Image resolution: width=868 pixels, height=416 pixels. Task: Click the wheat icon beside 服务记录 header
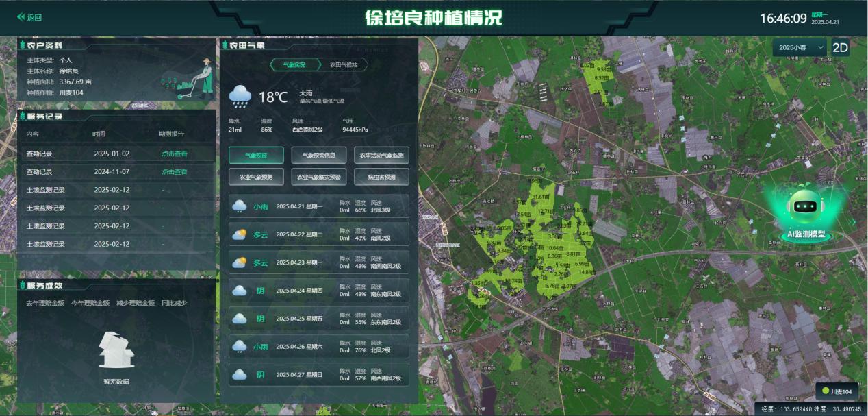click(23, 116)
